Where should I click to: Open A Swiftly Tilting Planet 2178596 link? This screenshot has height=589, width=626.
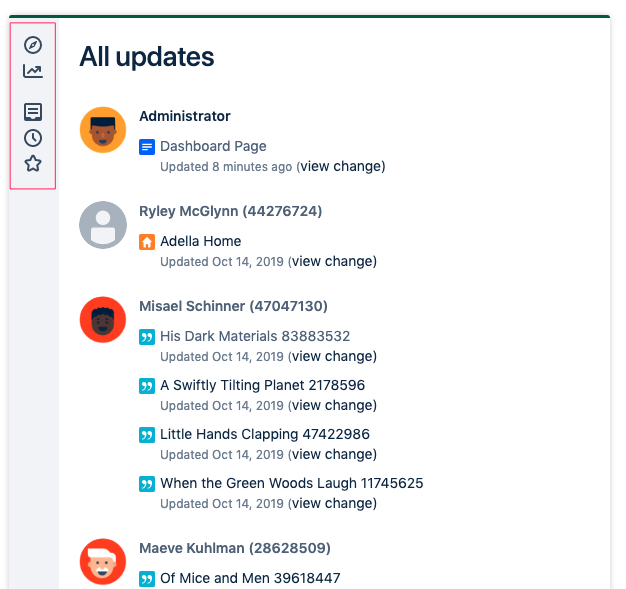262,385
